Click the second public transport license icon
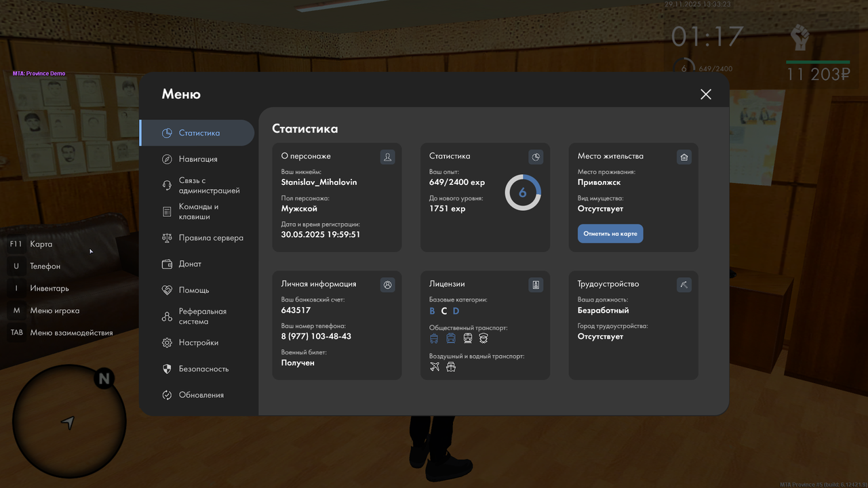Viewport: 868px width, 488px height. coord(451,338)
